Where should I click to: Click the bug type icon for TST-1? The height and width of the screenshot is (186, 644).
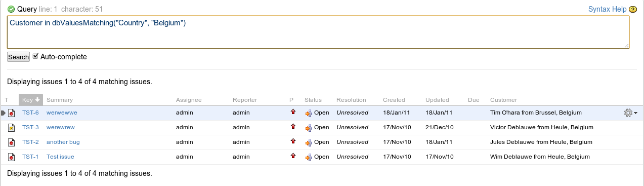pyautogui.click(x=11, y=157)
